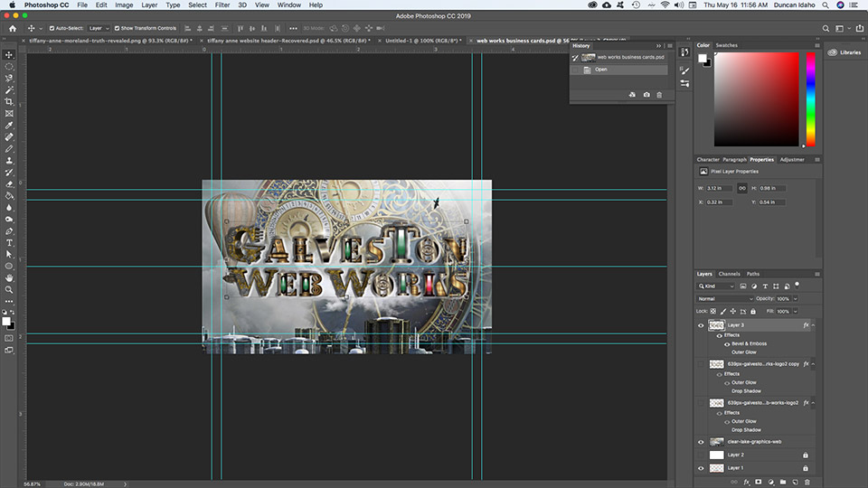The height and width of the screenshot is (488, 868).
Task: Switch to the Swatches tab
Action: [726, 45]
